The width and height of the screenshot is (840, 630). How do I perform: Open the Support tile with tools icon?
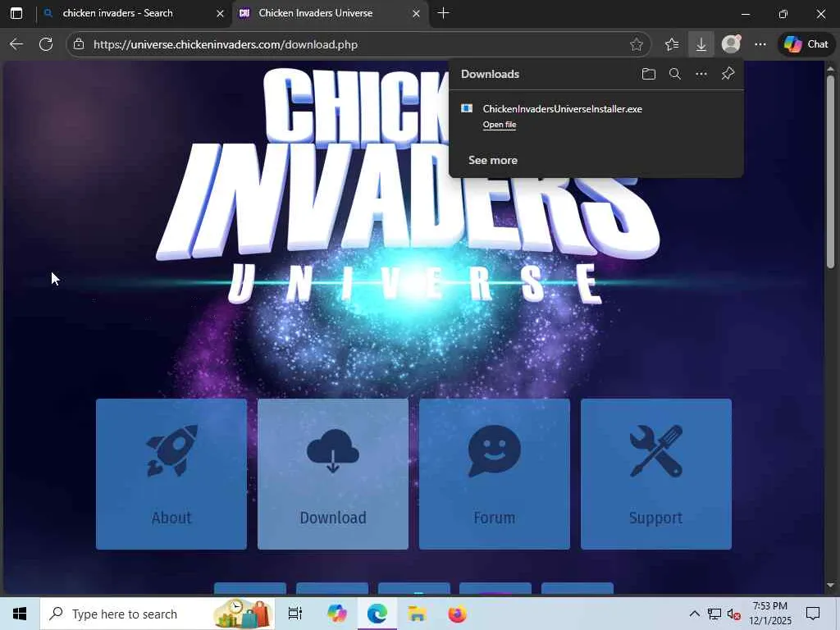656,474
